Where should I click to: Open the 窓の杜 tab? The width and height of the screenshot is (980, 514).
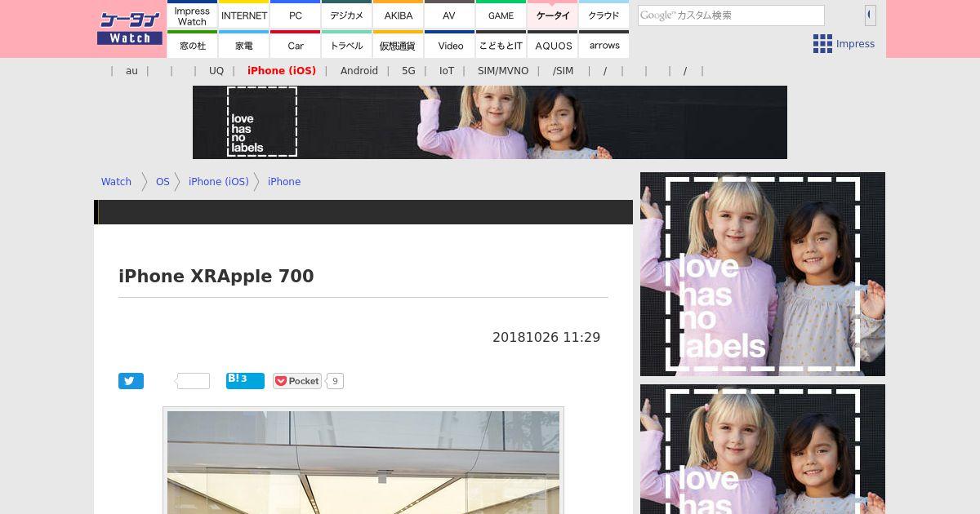click(192, 45)
